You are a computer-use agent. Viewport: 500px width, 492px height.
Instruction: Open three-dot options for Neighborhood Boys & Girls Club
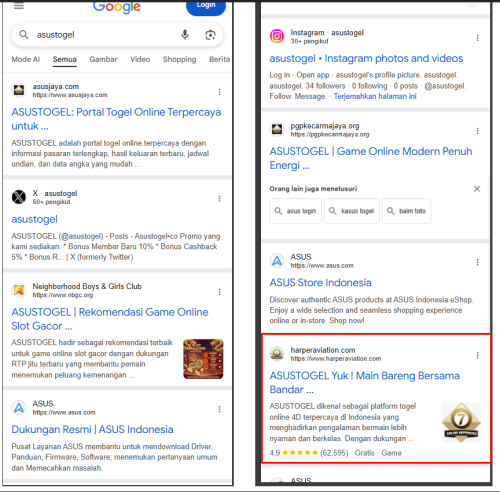(219, 292)
